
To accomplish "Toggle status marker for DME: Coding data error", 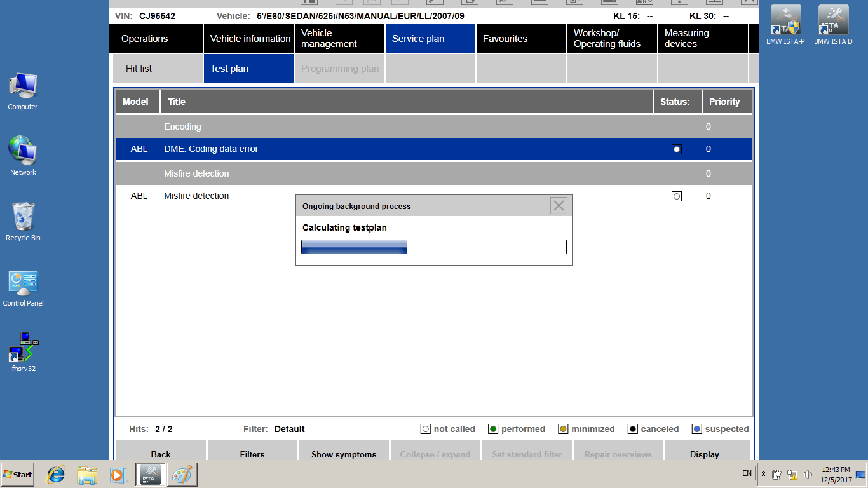I will 677,149.
